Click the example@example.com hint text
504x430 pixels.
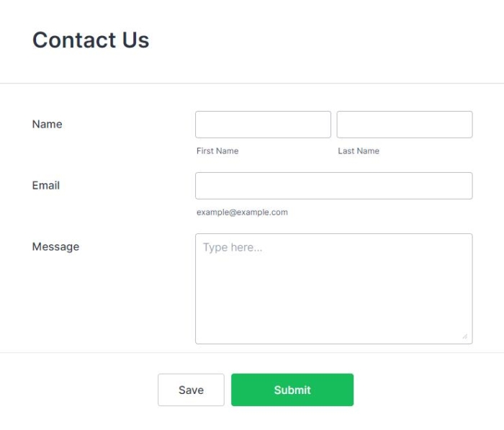point(242,212)
